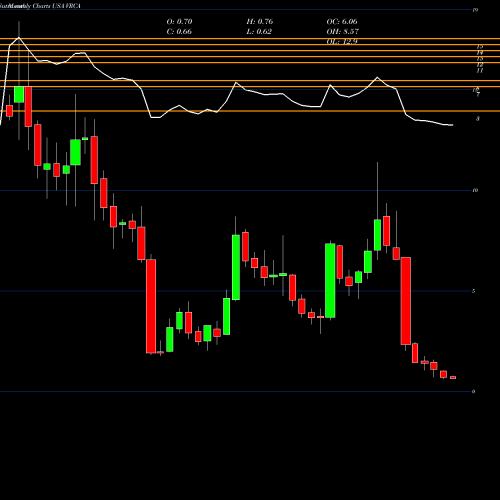The width and height of the screenshot is (500, 500).
Task: Click the '5' price axis label
Action: [x=474, y=291]
